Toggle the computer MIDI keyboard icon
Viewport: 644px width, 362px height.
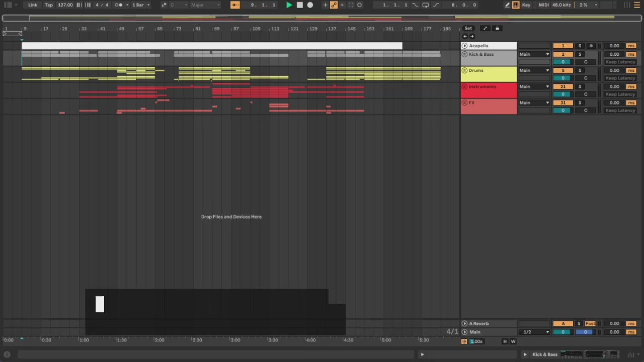coord(516,5)
